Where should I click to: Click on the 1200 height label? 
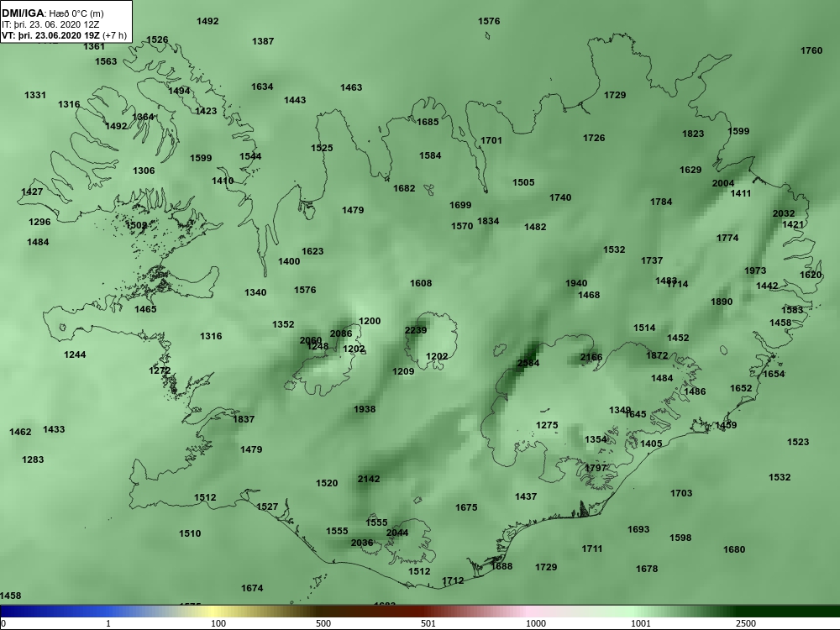pos(370,321)
